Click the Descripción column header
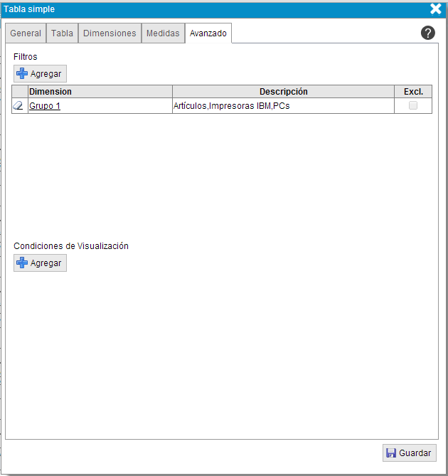This screenshot has height=476, width=448. [283, 92]
